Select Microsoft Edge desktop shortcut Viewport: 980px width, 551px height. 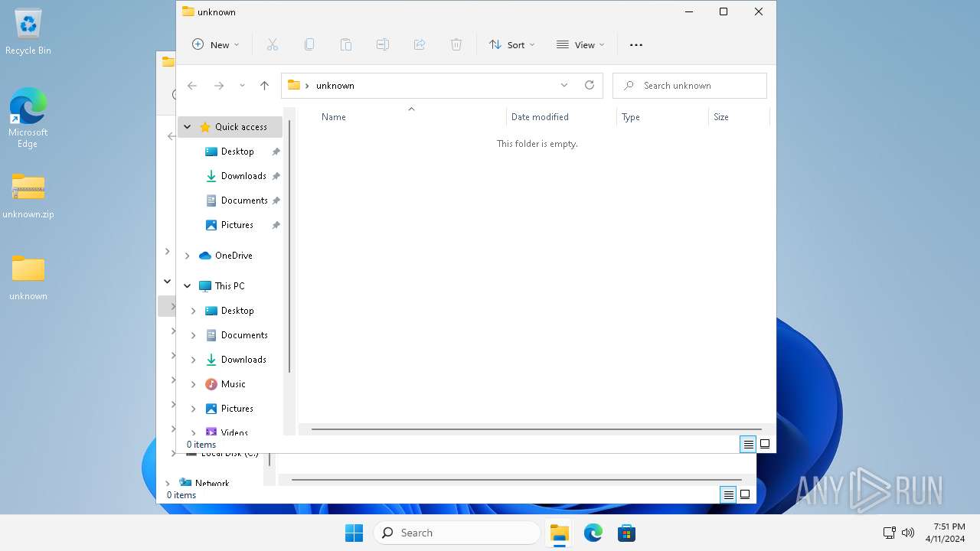(x=28, y=118)
